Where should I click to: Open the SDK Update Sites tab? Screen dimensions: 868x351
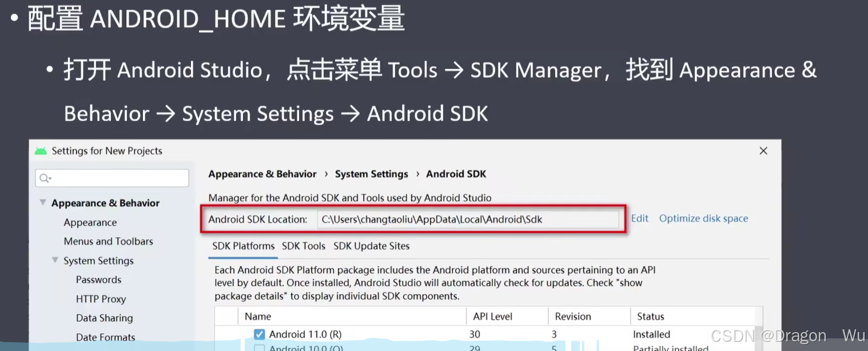(371, 246)
